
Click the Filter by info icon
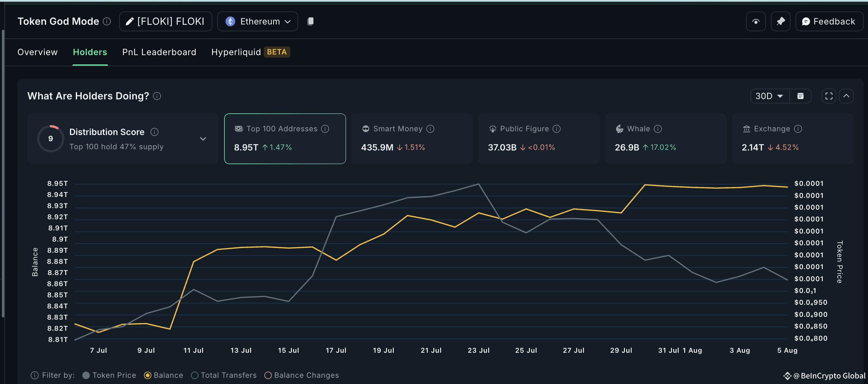coord(34,375)
